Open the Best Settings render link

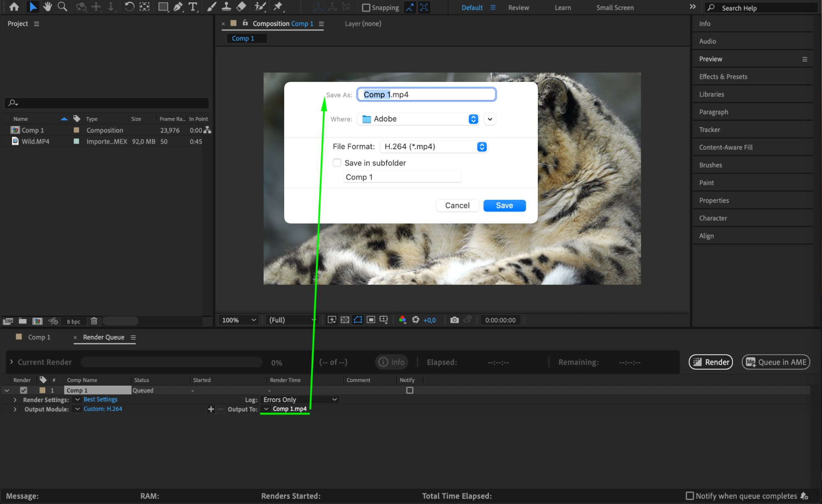[100, 400]
